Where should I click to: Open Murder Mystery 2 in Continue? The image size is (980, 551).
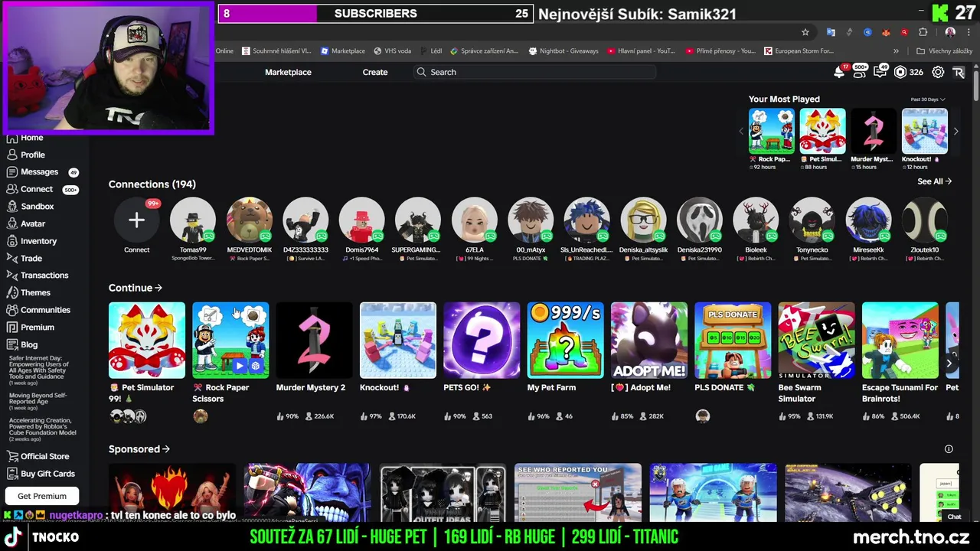tap(314, 341)
